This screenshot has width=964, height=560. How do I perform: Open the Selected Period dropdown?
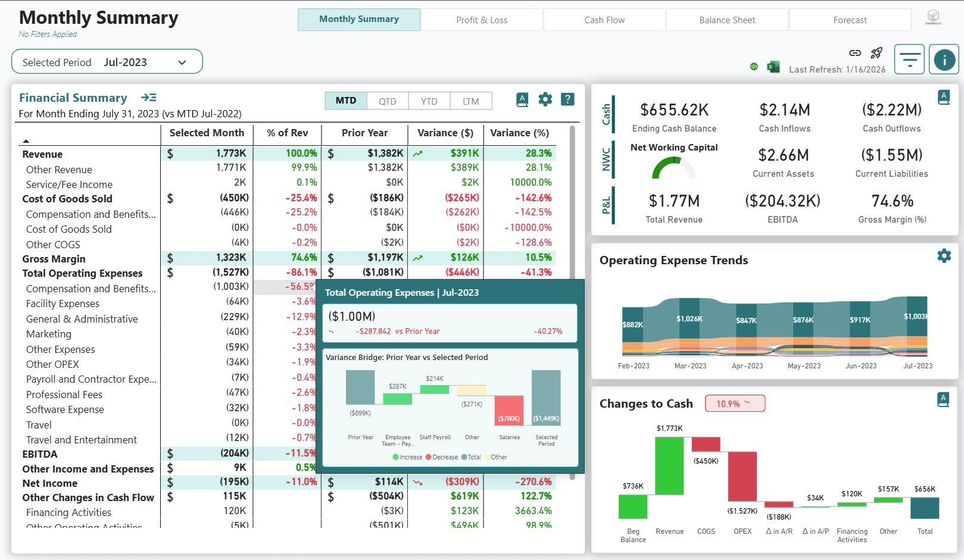coord(182,61)
